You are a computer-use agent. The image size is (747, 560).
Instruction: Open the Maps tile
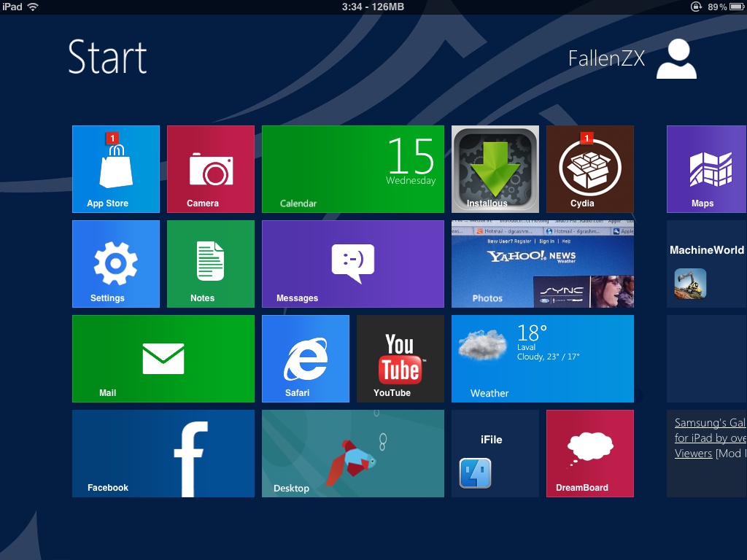click(x=707, y=169)
